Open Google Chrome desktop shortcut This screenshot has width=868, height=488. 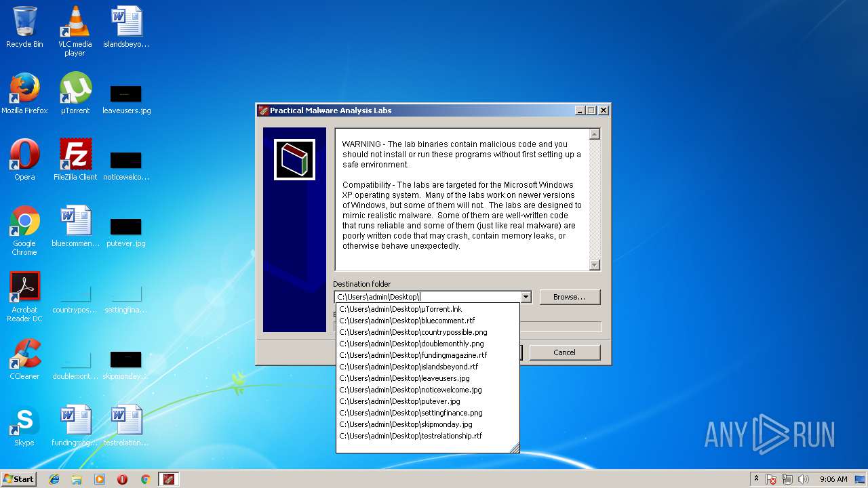24,230
